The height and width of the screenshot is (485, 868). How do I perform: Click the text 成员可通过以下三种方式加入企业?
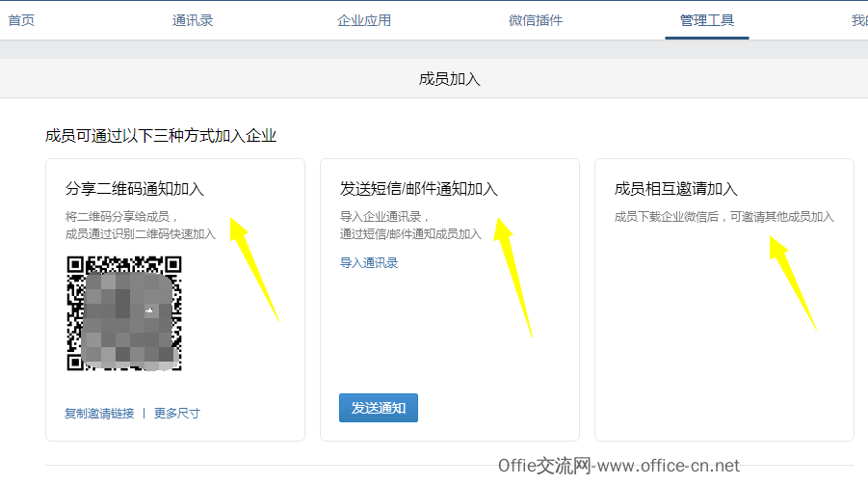coord(161,136)
